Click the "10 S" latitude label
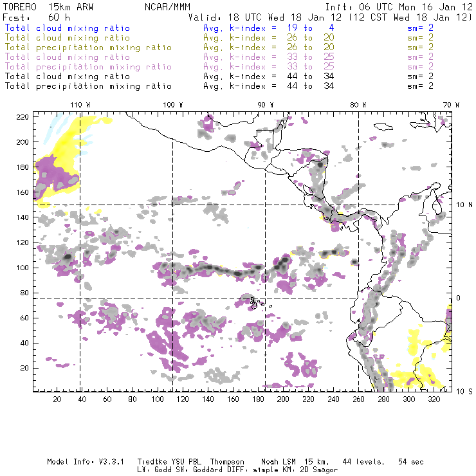 pyautogui.click(x=464, y=392)
